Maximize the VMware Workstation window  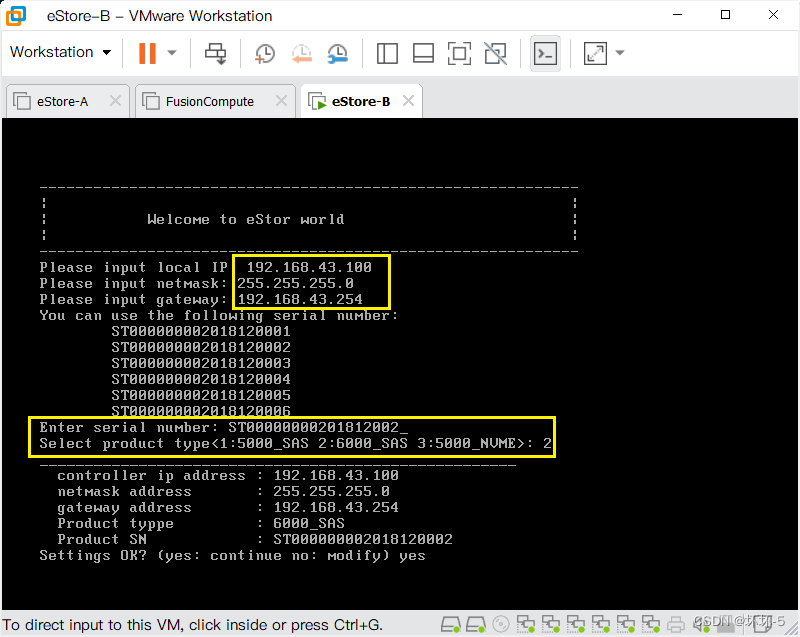(x=725, y=15)
